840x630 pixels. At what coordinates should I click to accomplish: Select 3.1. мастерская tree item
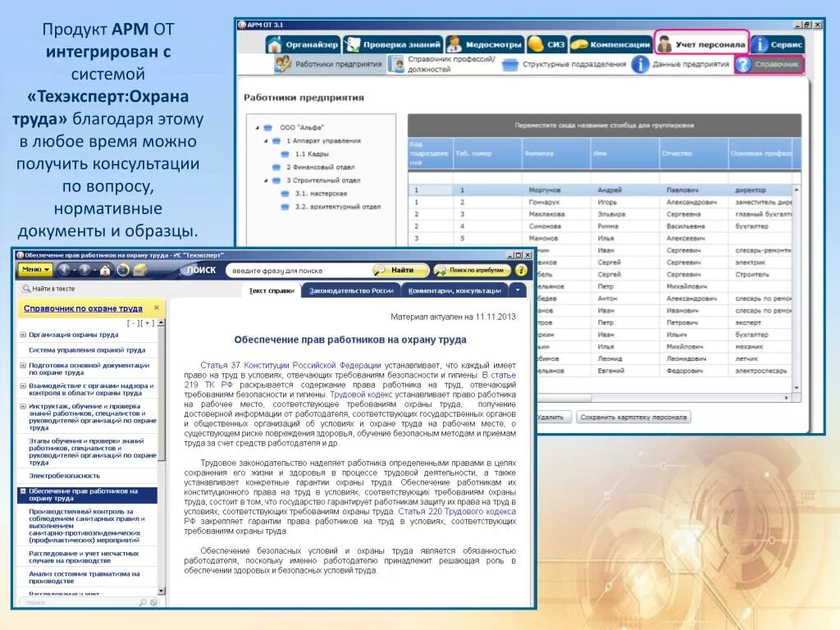tap(321, 194)
